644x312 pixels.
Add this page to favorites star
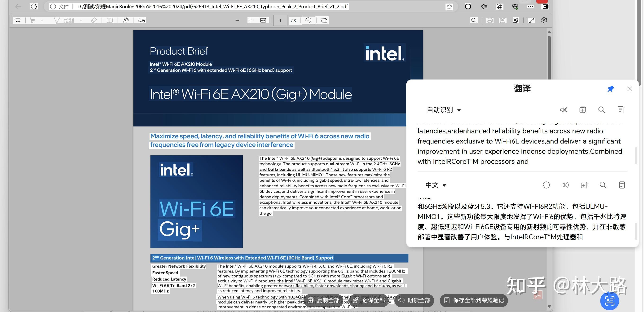click(449, 6)
